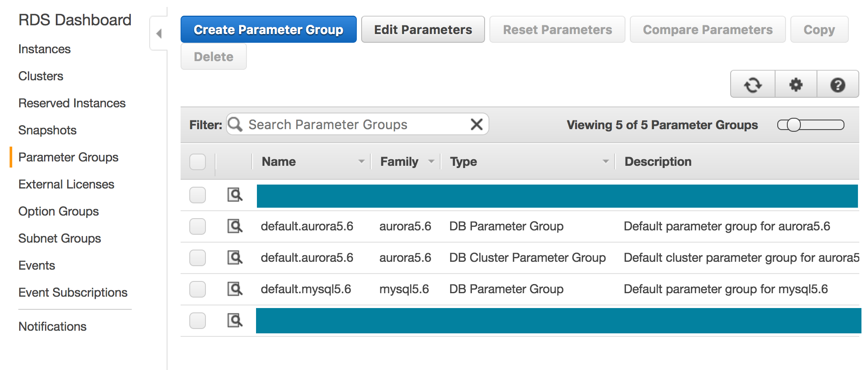868x370 pixels.
Task: Collapse the sidebar with the arrow
Action: (159, 34)
